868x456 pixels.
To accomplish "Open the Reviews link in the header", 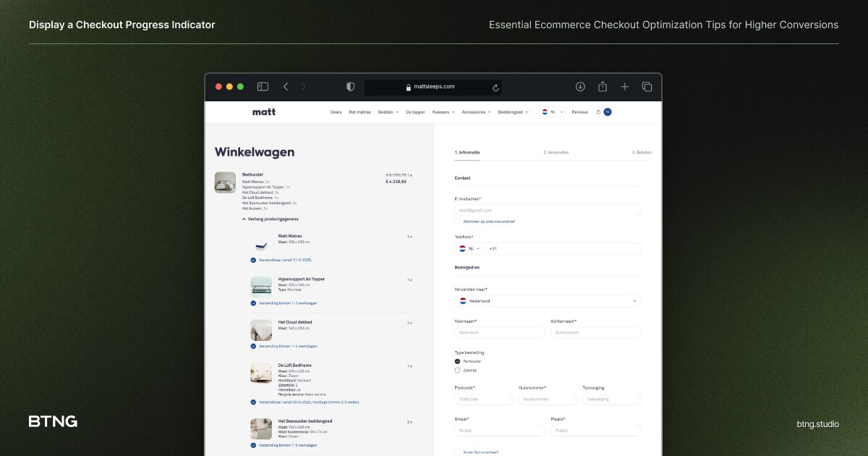I will [x=580, y=112].
